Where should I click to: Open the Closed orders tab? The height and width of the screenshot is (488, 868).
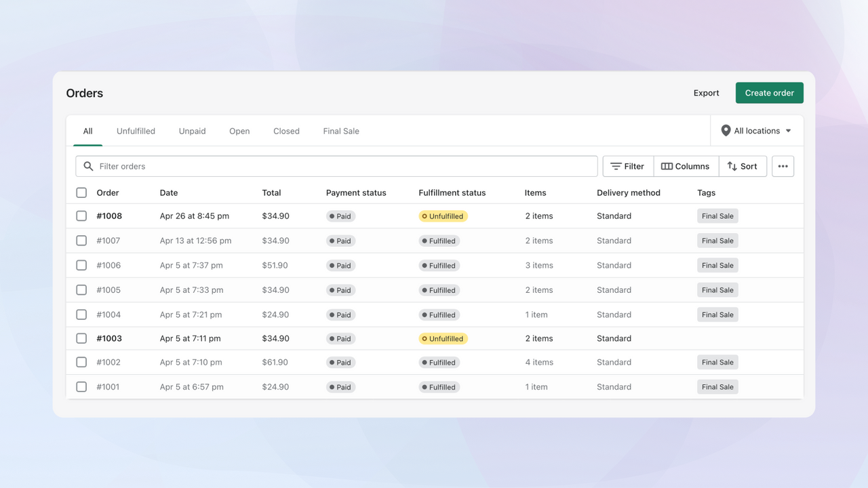[285, 131]
